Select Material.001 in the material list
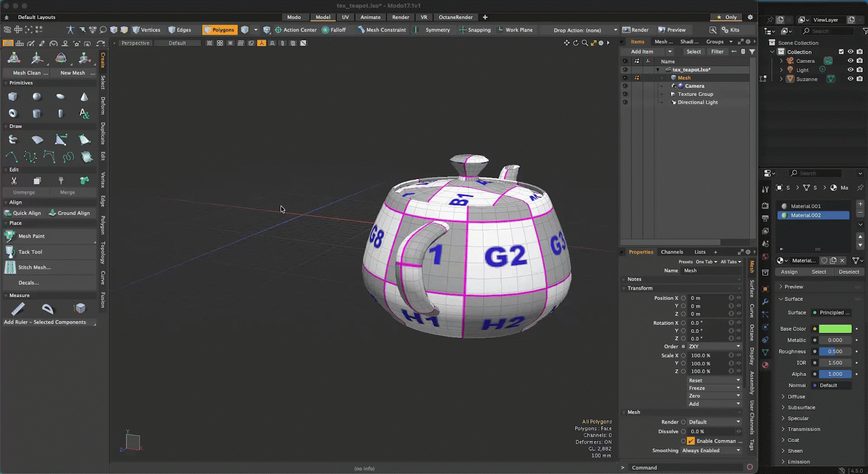Viewport: 868px width, 474px height. click(x=806, y=206)
